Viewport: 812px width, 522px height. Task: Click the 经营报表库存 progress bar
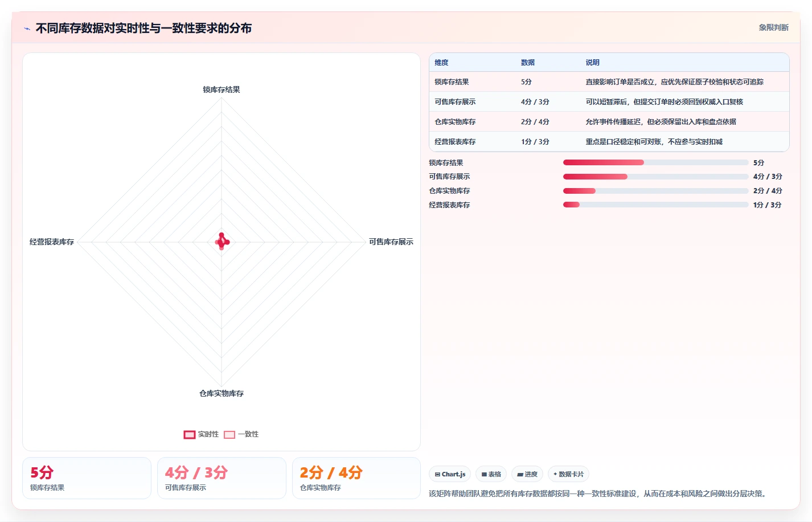(x=655, y=205)
